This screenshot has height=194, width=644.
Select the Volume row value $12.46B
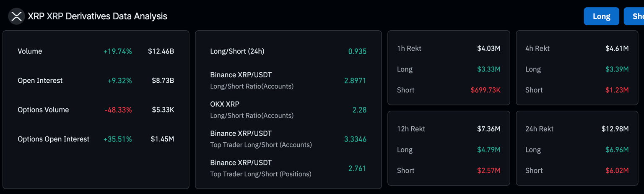161,51
